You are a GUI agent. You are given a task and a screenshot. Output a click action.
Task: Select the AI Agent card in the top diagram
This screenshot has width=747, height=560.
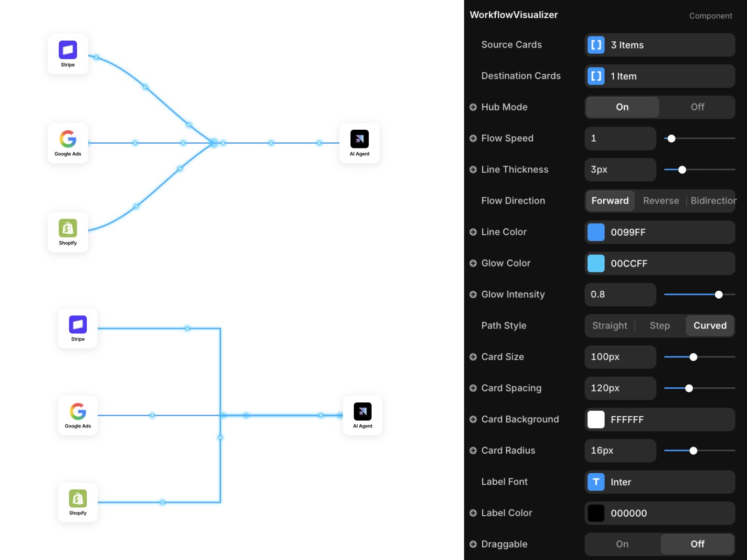click(x=359, y=143)
